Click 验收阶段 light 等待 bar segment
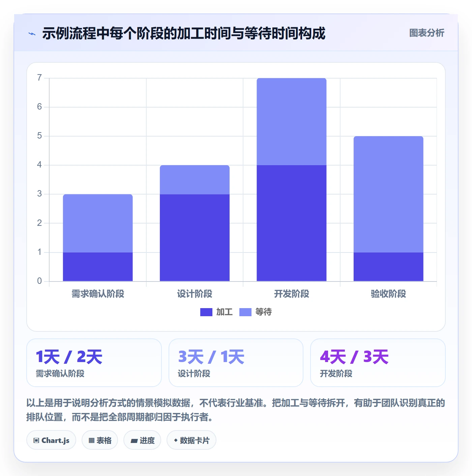472x476 pixels. 388,194
